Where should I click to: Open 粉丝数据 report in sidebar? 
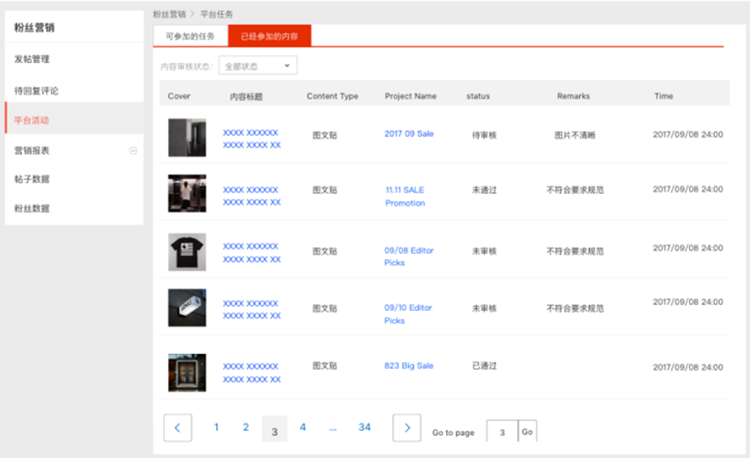[32, 208]
